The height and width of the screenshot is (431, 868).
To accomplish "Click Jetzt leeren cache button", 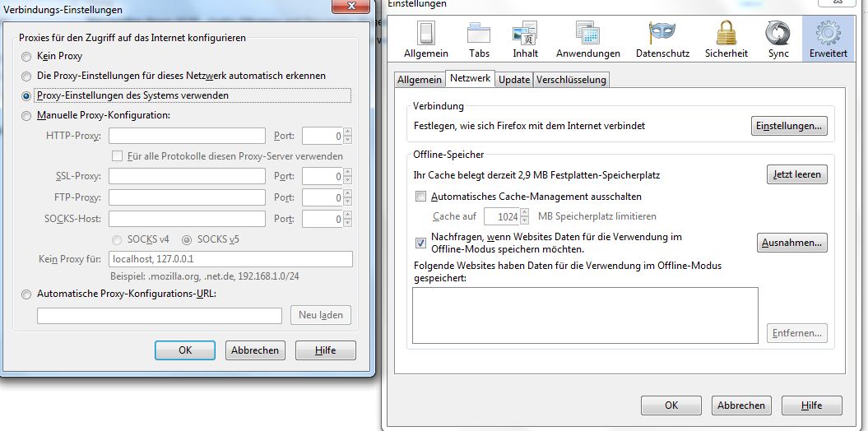I will [x=797, y=174].
